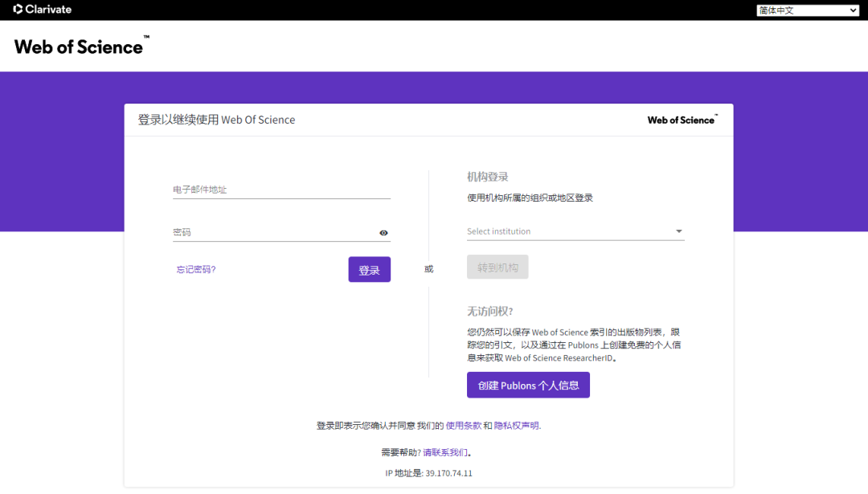Image resolution: width=868 pixels, height=494 pixels.
Task: Click the 创建 Publons 个人信息 button
Action: click(528, 385)
